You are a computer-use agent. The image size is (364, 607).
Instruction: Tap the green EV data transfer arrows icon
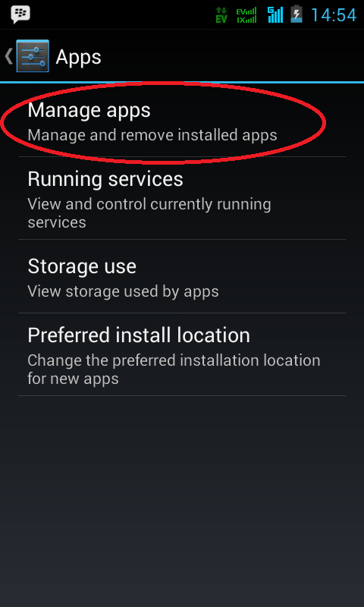tap(221, 15)
